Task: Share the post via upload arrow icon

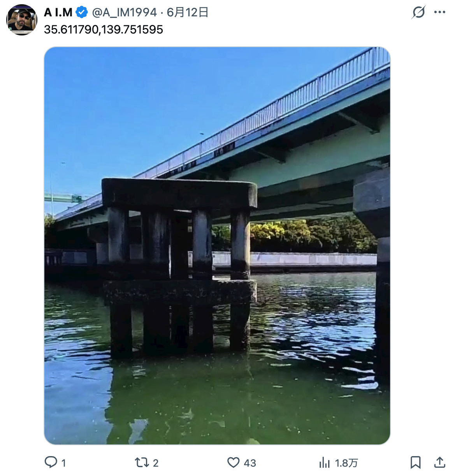Action: (439, 462)
